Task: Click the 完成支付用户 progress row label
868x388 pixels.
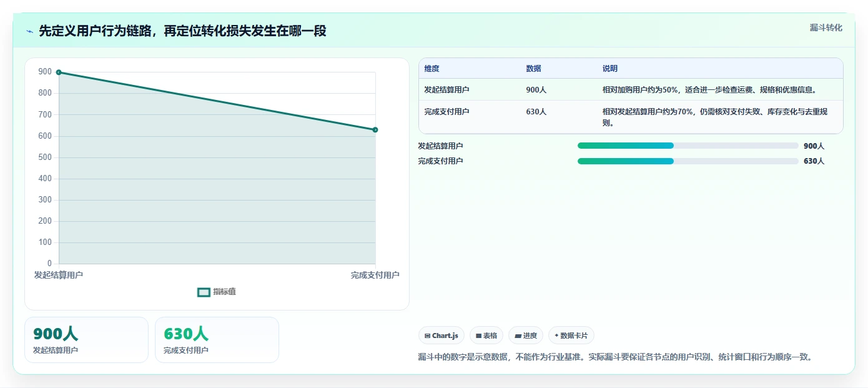Action: 441,161
